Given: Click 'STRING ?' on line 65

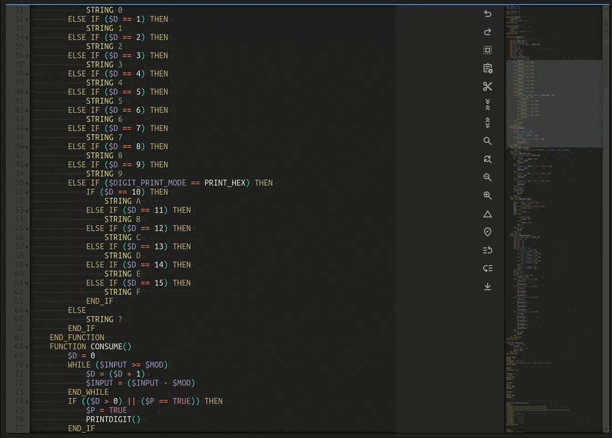Looking at the screenshot, I should 104,319.
